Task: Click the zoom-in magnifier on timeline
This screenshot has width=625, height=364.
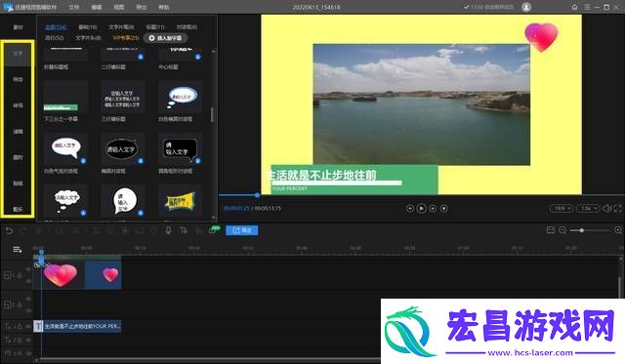Action: point(618,230)
